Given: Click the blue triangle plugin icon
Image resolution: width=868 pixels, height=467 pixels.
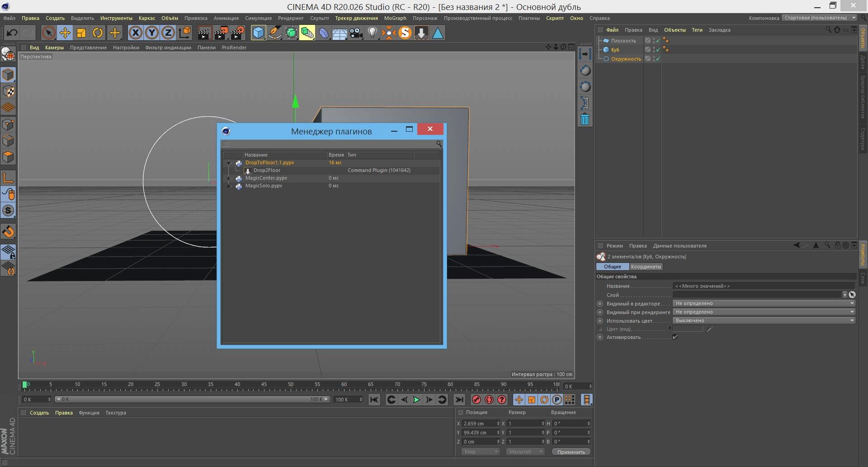Looking at the screenshot, I should click(x=438, y=33).
